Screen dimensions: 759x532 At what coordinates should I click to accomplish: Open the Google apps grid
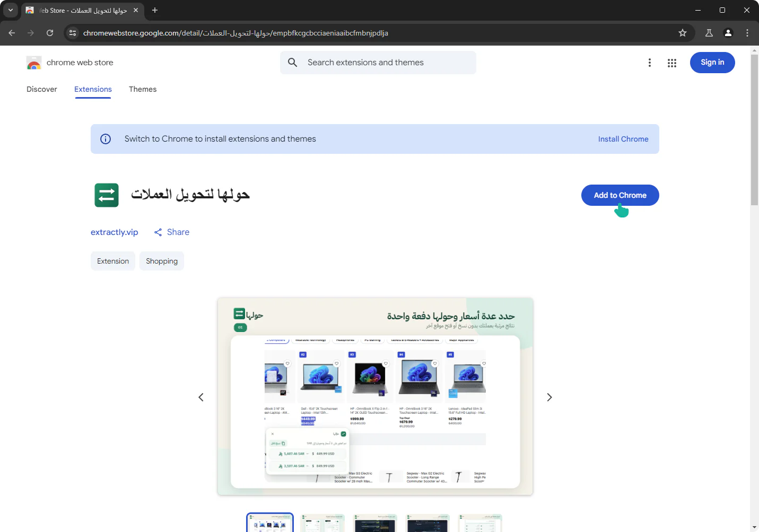point(672,63)
